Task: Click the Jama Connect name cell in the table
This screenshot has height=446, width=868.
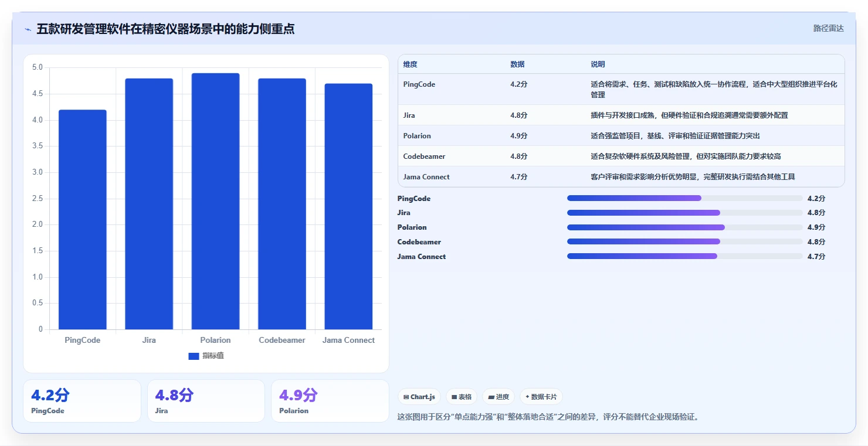Action: [426, 177]
